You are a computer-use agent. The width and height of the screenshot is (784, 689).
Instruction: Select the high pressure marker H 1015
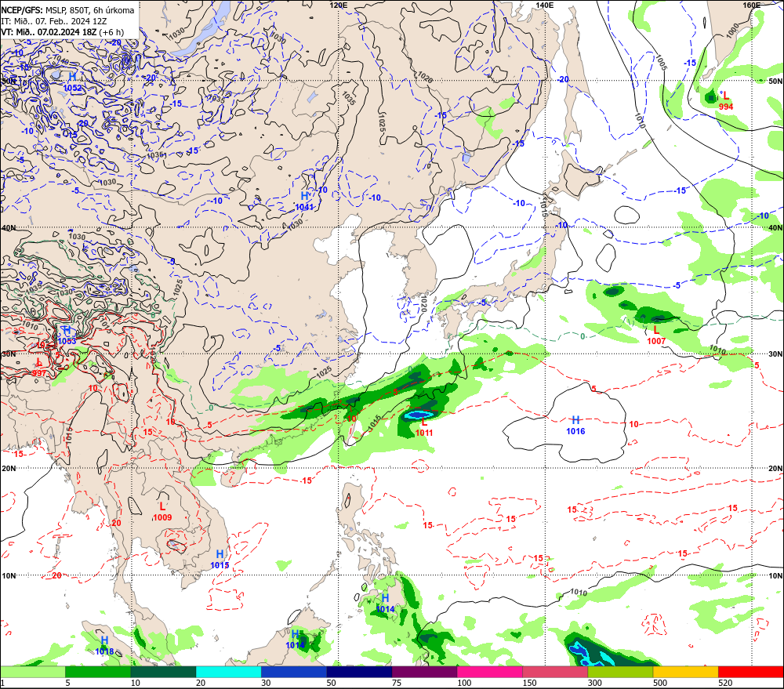pos(220,560)
